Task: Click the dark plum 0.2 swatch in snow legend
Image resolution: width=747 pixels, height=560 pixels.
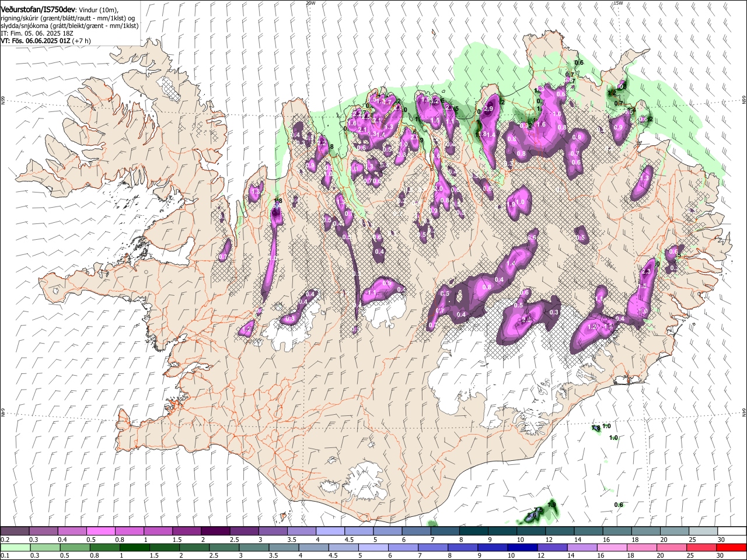Action: point(15,531)
